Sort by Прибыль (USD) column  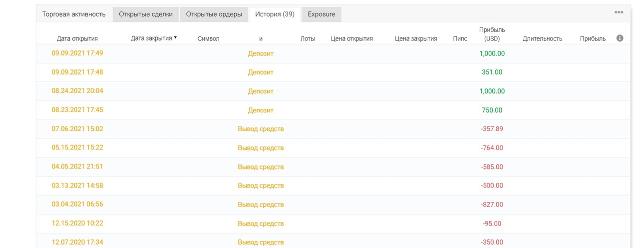[x=492, y=34]
